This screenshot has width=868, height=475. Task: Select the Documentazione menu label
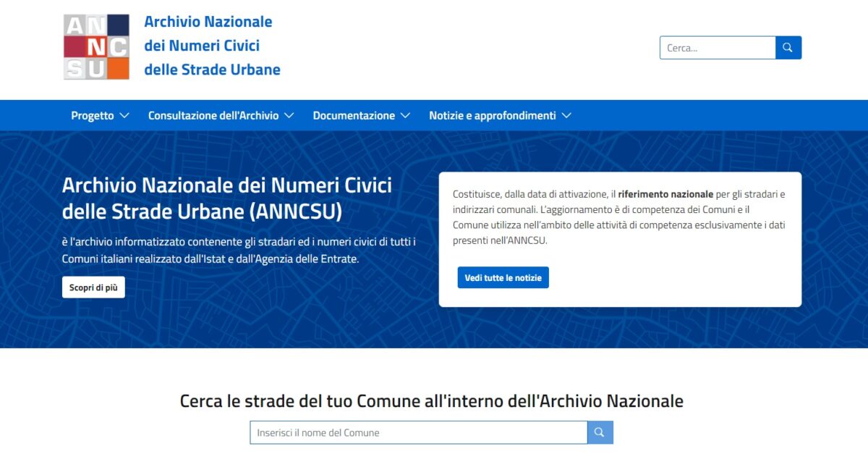354,116
